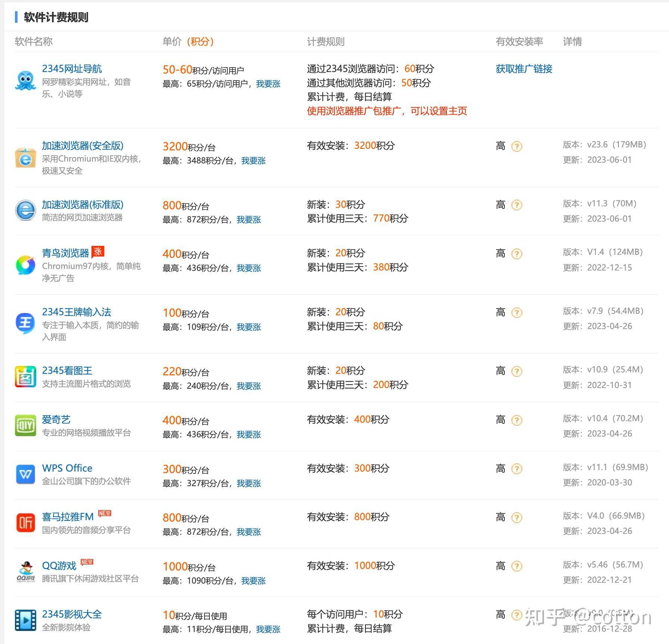
Task: Open the 获取推广链接 link
Action: click(524, 69)
